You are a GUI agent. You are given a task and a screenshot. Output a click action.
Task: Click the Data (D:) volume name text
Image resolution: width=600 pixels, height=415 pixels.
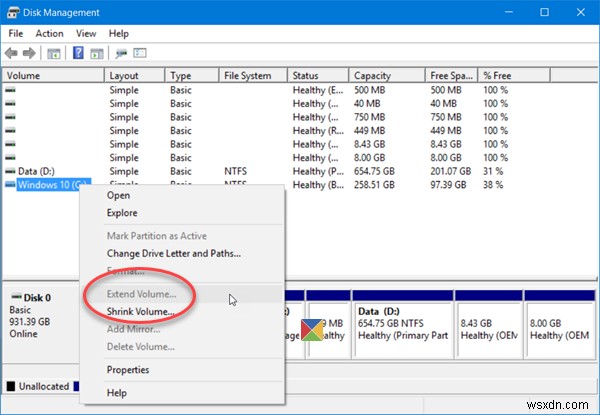[x=36, y=171]
